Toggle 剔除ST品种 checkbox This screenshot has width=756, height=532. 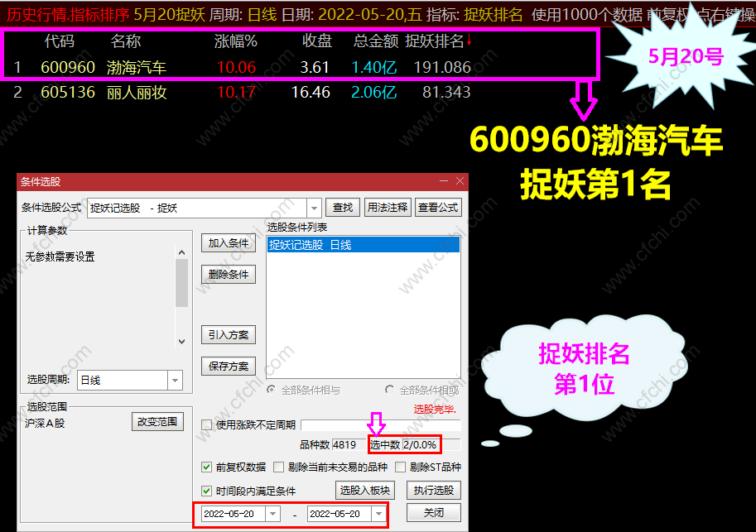tap(400, 467)
